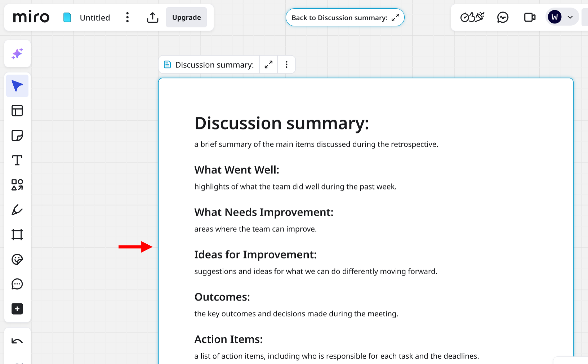Open the timer and reactions tools
The width and height of the screenshot is (588, 364).
click(x=472, y=17)
